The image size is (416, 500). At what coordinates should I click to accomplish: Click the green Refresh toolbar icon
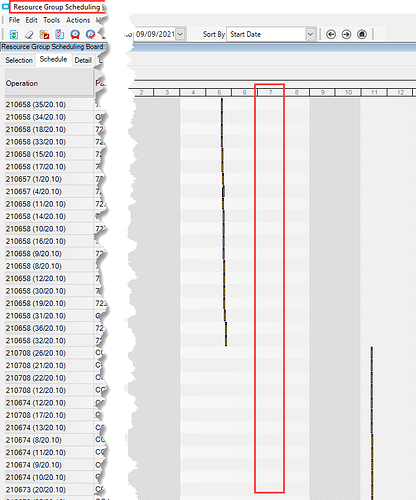[14, 34]
